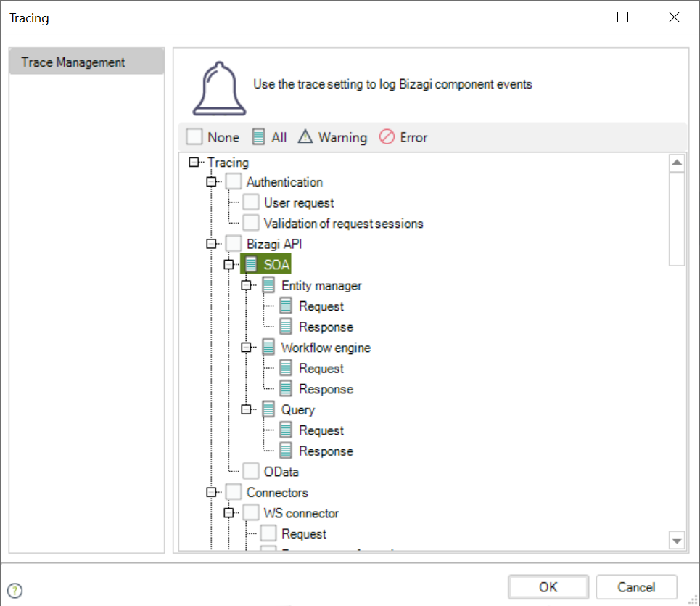Select the highlighted SOA label
Screen dimensions: 700x606
pos(277,264)
